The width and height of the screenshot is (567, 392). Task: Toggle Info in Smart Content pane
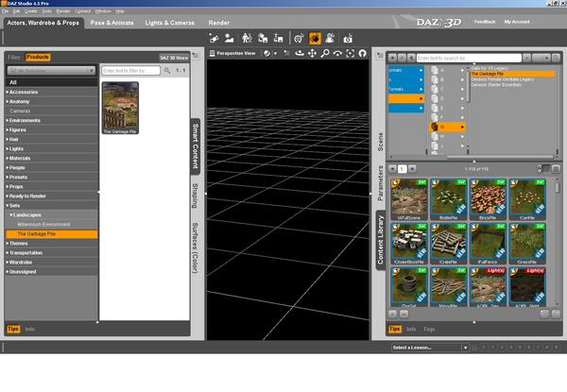[29, 329]
